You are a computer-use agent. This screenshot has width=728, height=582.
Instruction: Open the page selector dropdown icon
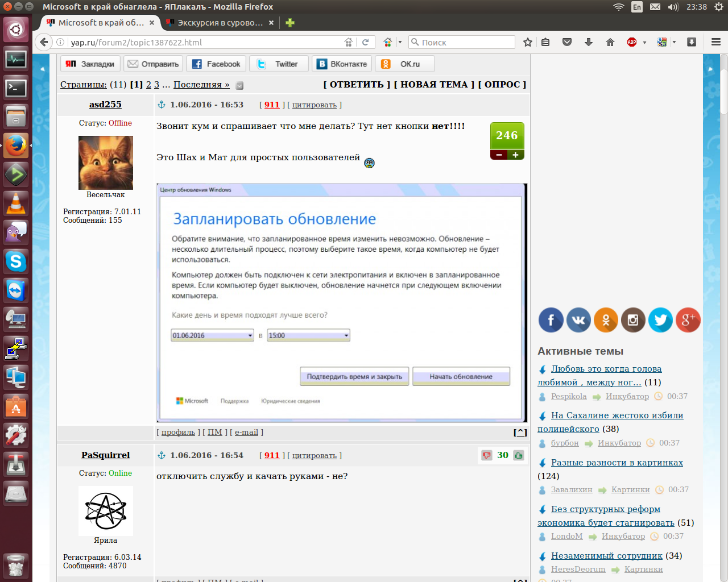click(239, 85)
